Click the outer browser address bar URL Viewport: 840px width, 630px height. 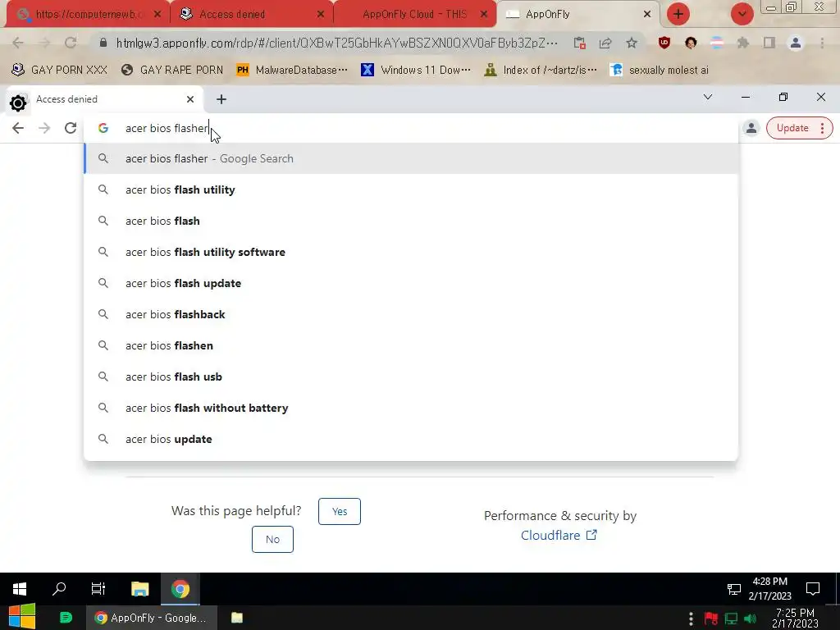tap(336, 43)
